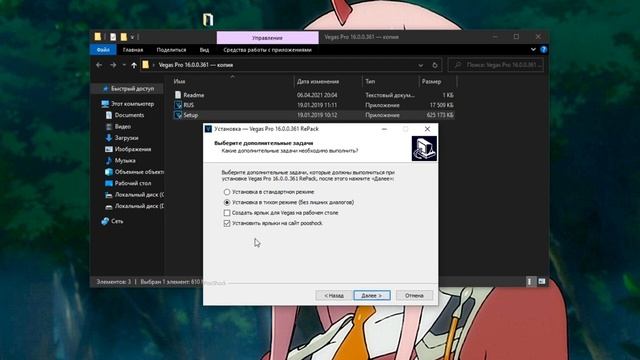The height and width of the screenshot is (360, 640).
Task: Open the Файл tab in Explorer
Action: pyautogui.click(x=103, y=50)
